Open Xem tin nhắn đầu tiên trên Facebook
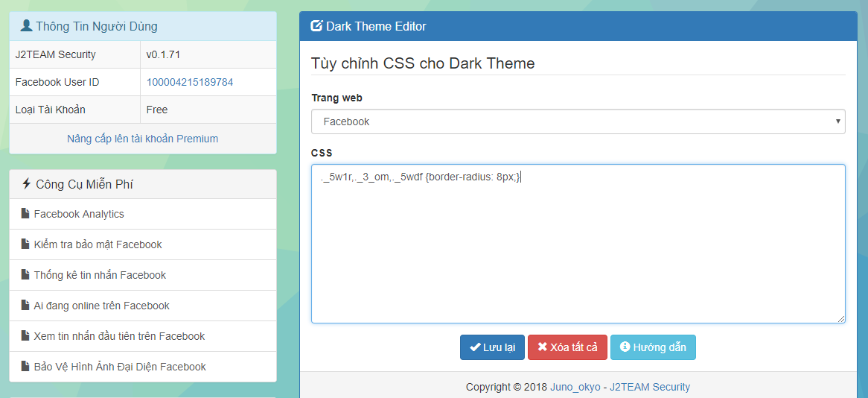Screen dimensions: 868x398 click(119, 336)
